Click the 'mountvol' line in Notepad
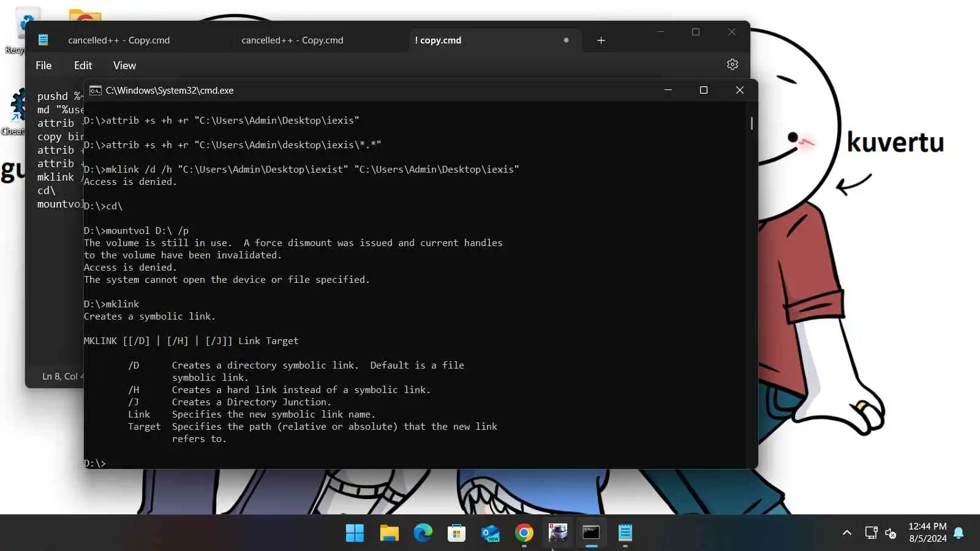Viewport: 980px width, 551px height. tap(60, 204)
